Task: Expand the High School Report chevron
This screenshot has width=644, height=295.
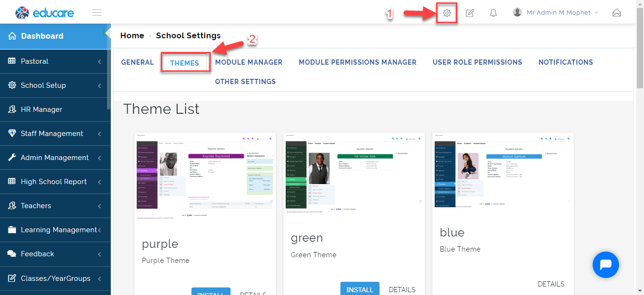Action: click(99, 182)
